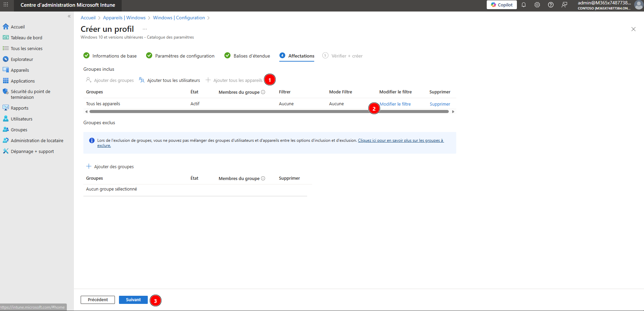This screenshot has height=311, width=644.
Task: Open the help question mark icon
Action: click(551, 5)
